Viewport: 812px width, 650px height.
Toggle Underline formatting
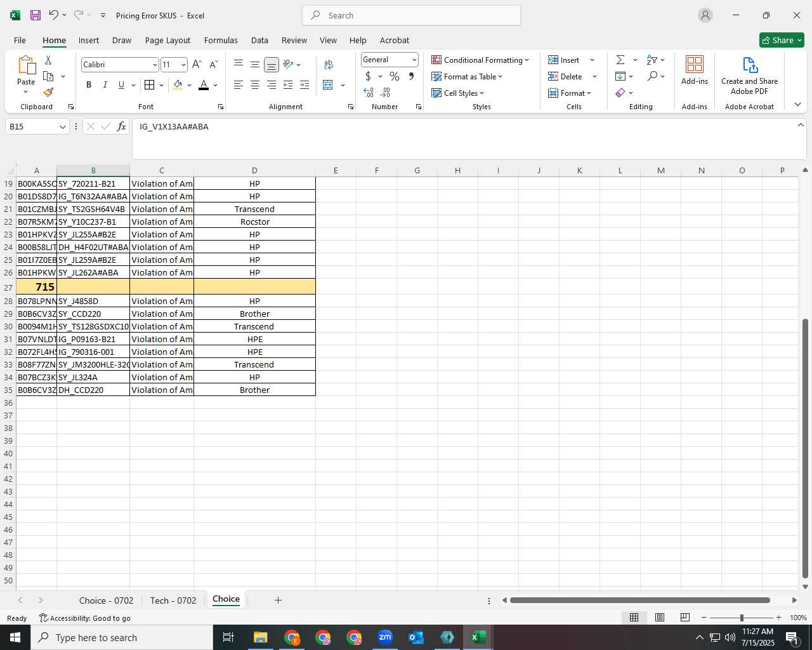coord(121,84)
